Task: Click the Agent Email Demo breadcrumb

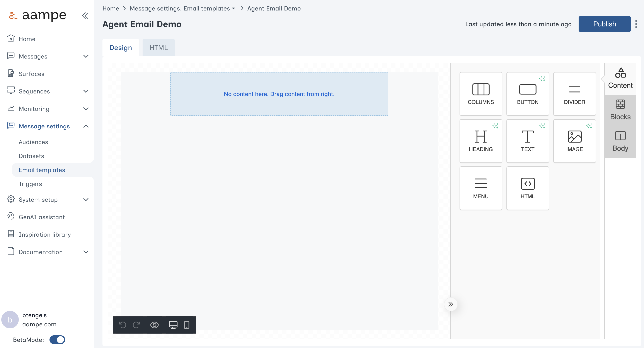Action: [274, 9]
